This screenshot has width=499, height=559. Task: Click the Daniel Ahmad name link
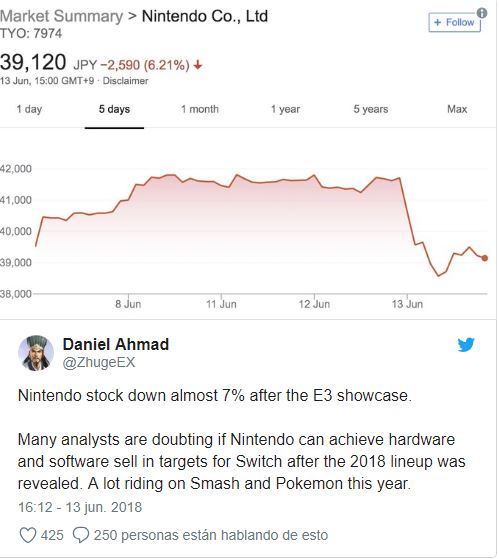pos(115,344)
